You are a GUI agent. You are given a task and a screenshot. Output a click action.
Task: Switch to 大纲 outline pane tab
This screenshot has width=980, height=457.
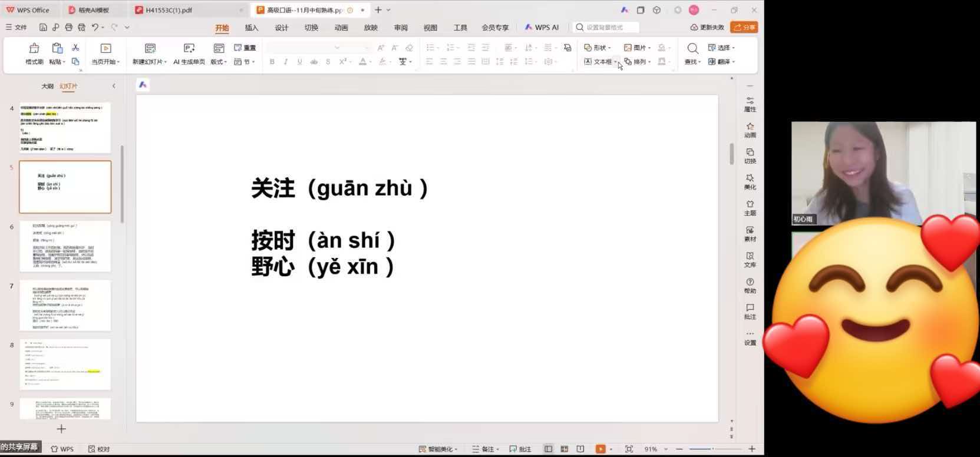[x=47, y=86]
